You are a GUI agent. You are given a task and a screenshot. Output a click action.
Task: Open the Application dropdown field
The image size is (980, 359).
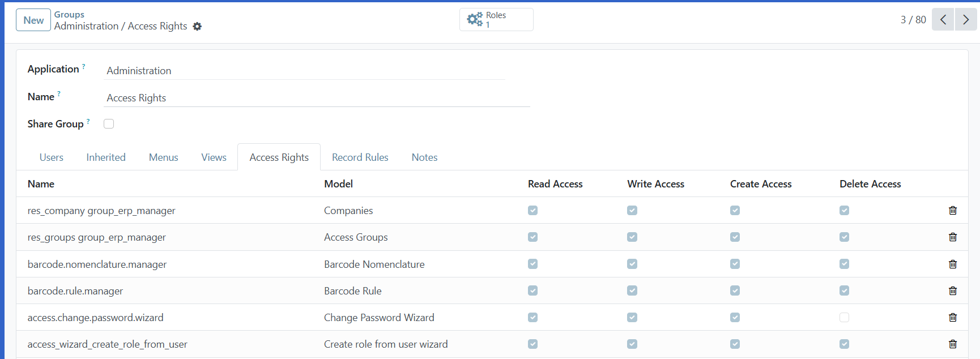click(x=305, y=71)
